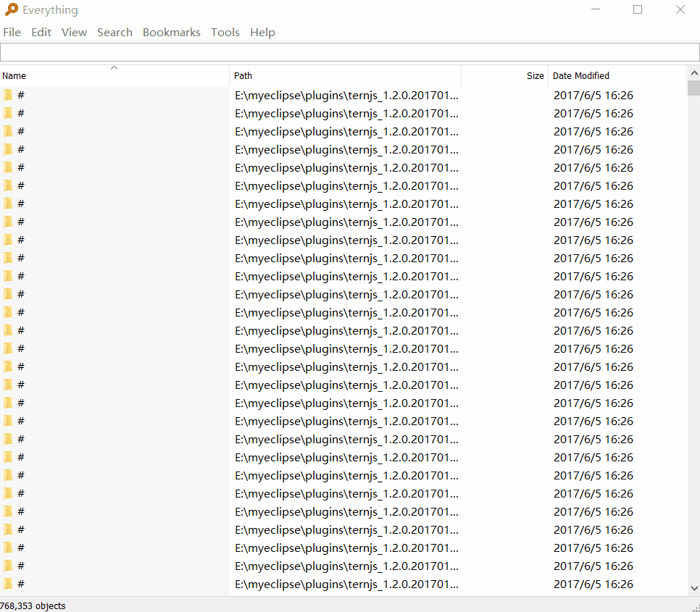This screenshot has width=700, height=612.
Task: Click the vertical scrollbar thumb
Action: pyautogui.click(x=694, y=88)
